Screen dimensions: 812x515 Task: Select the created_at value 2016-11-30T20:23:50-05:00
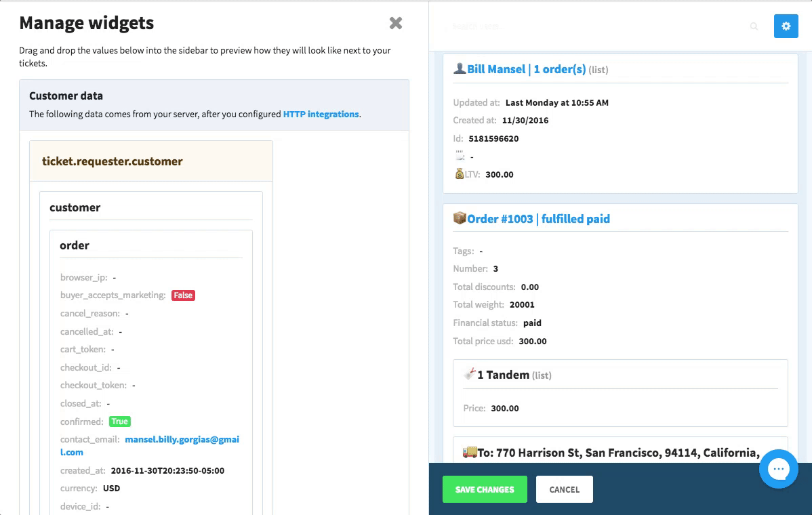point(167,470)
